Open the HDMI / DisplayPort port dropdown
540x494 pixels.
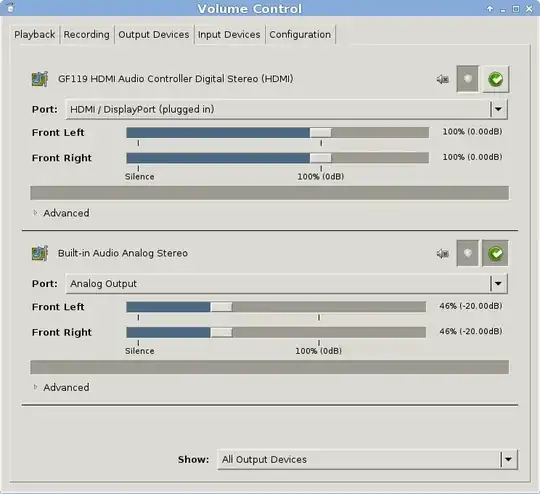pos(286,110)
